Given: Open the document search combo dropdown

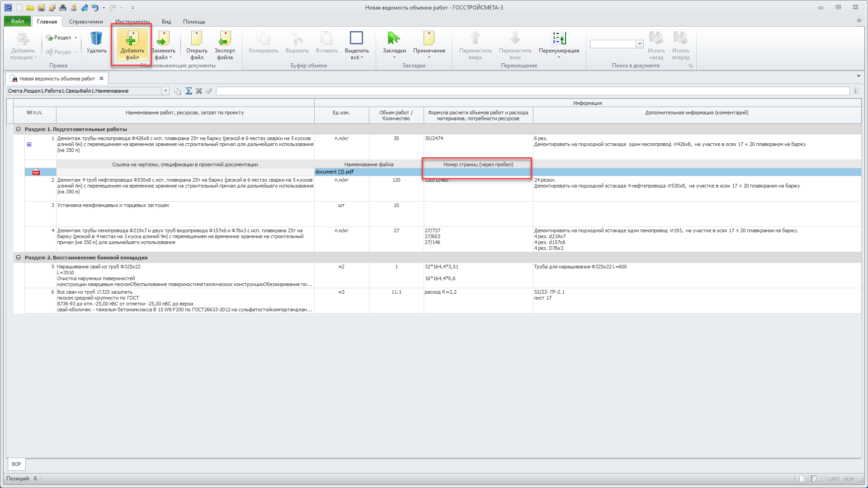Looking at the screenshot, I should (x=640, y=44).
